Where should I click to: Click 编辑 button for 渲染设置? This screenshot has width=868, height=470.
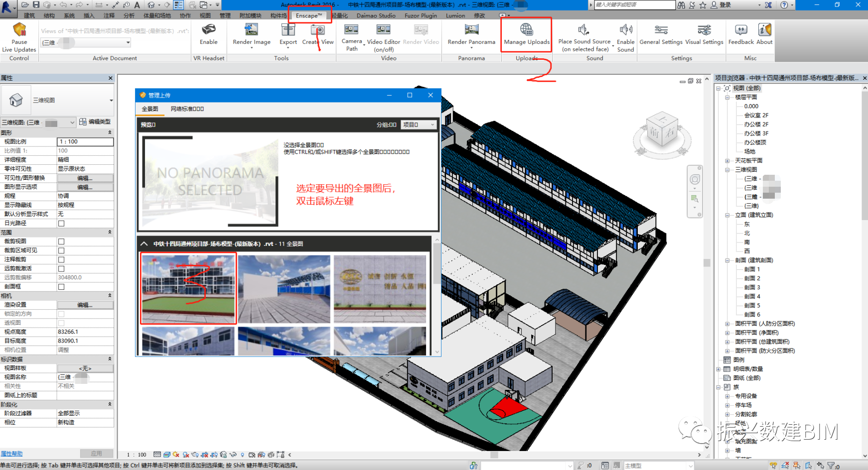85,305
